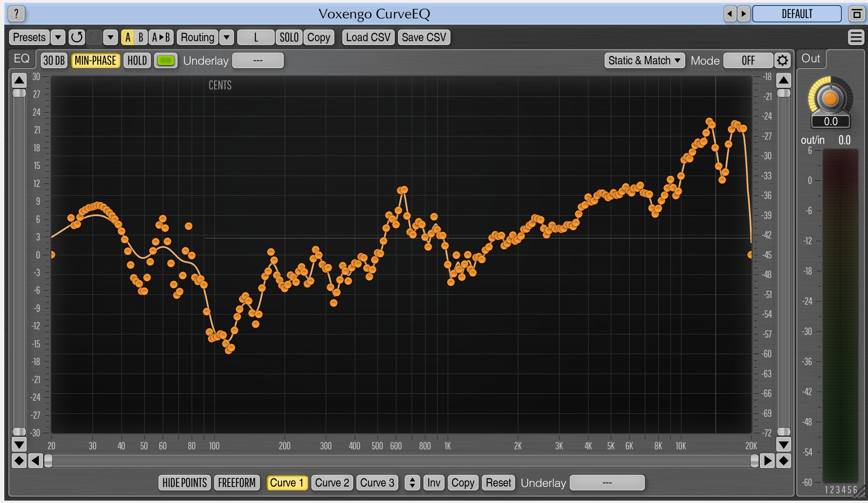Click the right spectrum scale up arrow

click(x=784, y=80)
